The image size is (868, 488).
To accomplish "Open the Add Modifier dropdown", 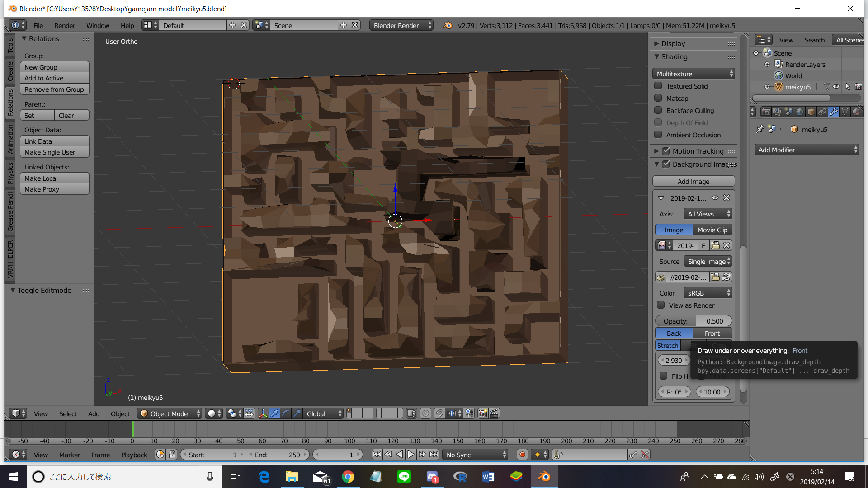I will click(x=807, y=150).
